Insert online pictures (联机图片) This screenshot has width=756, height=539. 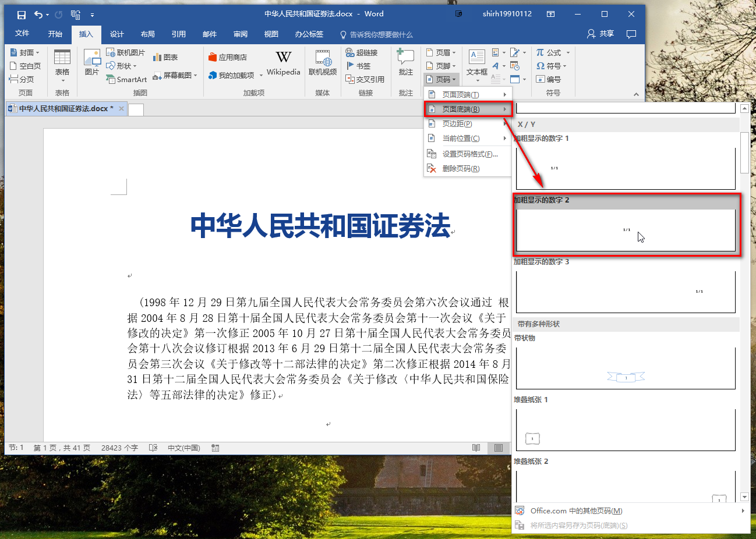pos(125,52)
